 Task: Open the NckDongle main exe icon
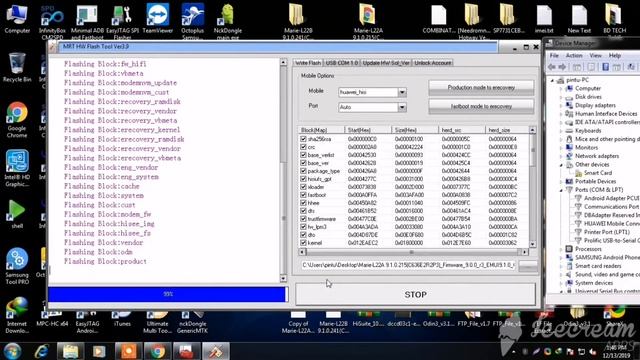tap(228, 21)
